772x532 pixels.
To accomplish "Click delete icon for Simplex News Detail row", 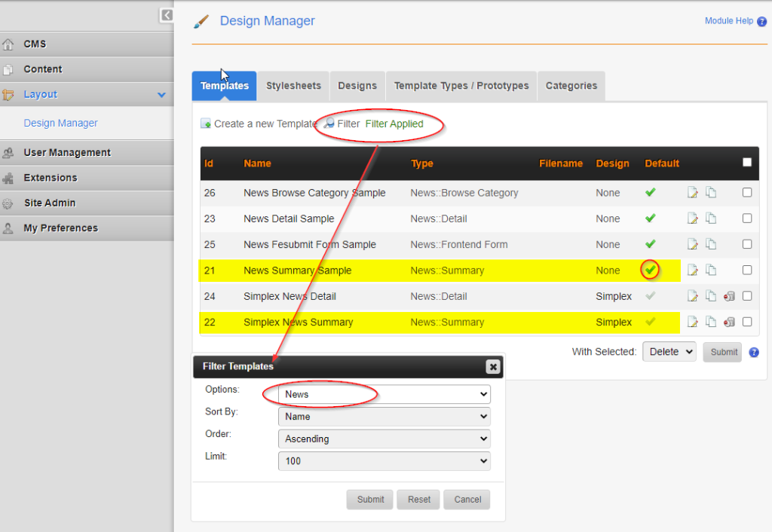I will click(x=729, y=296).
